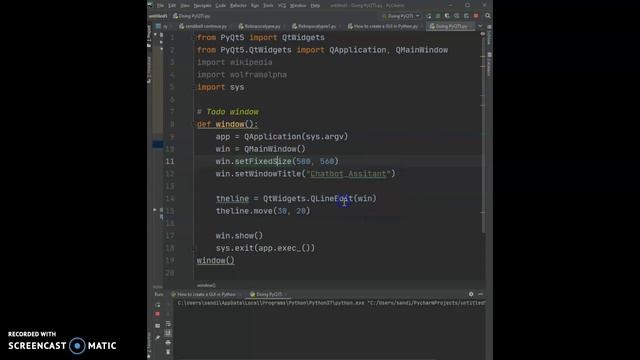This screenshot has width=640, height=360.
Task: Open the Favorites tool window sidebar tab
Action: tap(149, 345)
